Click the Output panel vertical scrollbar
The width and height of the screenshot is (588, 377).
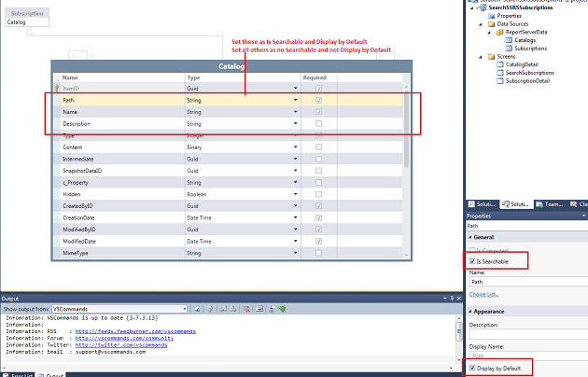(458, 339)
